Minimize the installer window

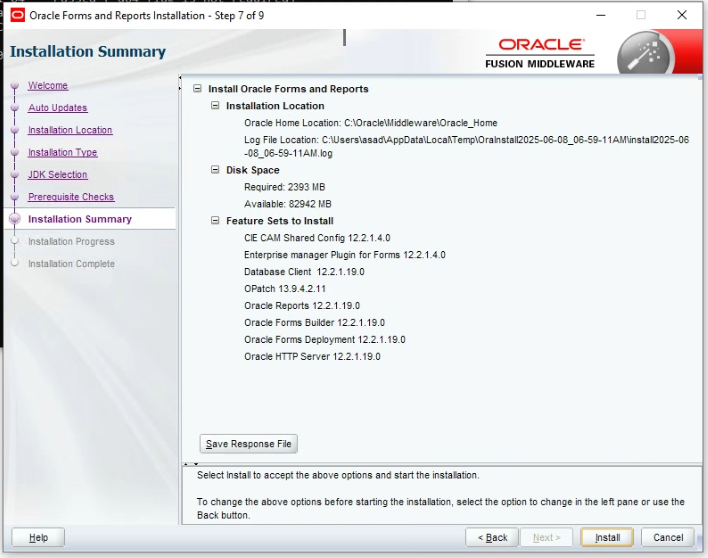click(x=601, y=15)
